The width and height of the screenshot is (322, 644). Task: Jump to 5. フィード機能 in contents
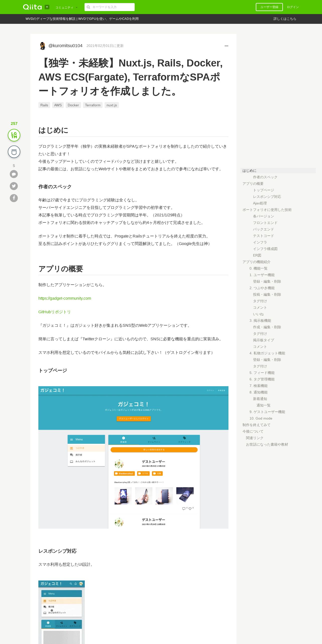point(262,373)
